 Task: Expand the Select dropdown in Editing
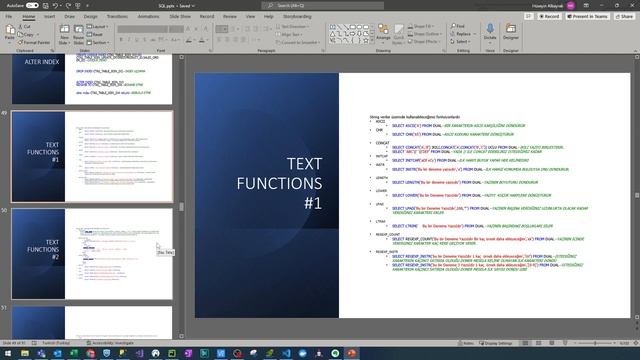click(460, 42)
